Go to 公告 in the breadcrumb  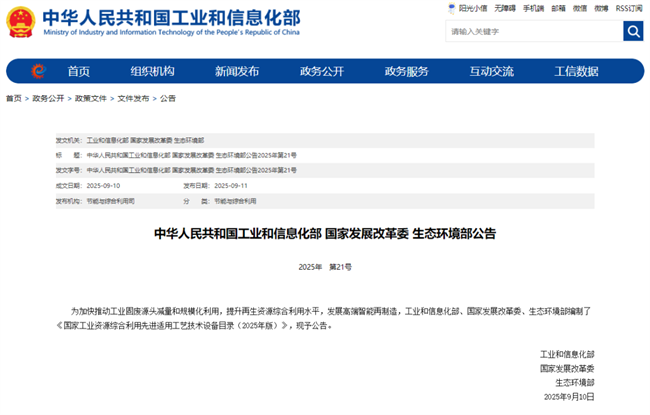[x=168, y=98]
